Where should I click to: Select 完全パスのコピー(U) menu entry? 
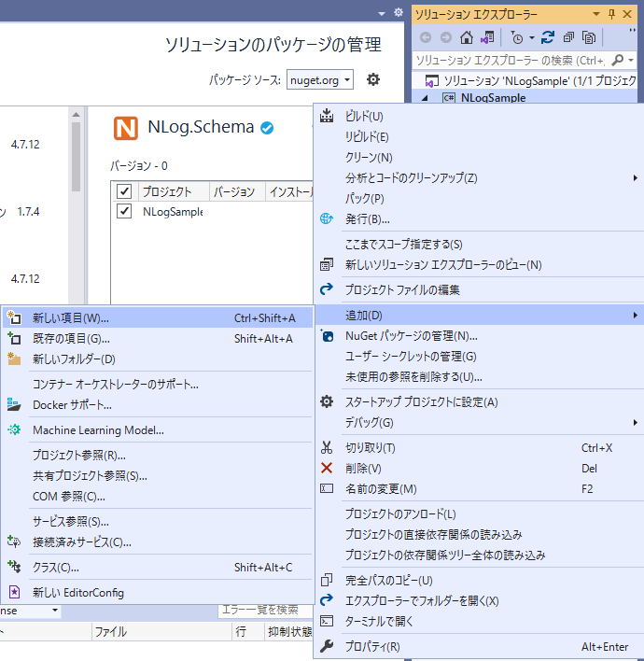[480, 580]
